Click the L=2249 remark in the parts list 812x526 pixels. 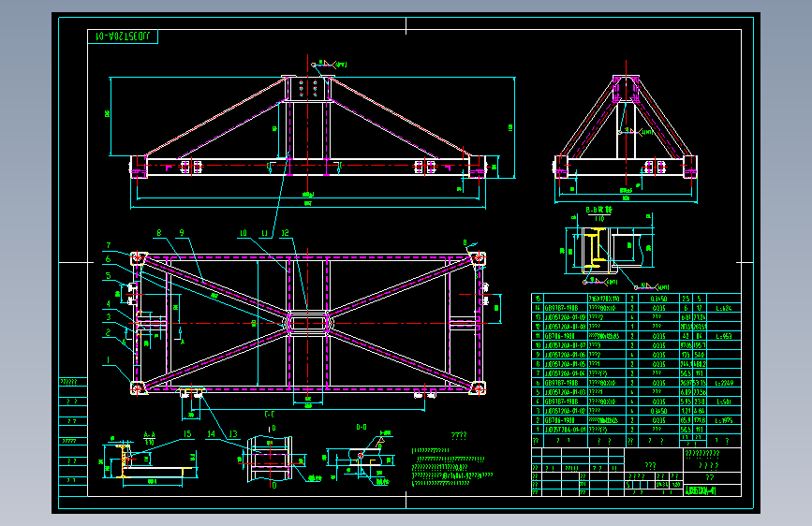723,383
